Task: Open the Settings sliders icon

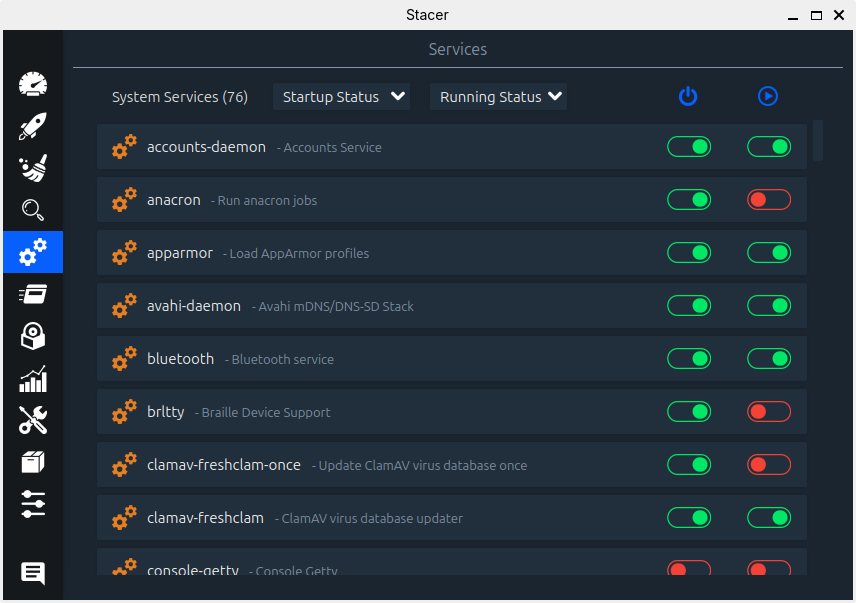Action: point(33,504)
